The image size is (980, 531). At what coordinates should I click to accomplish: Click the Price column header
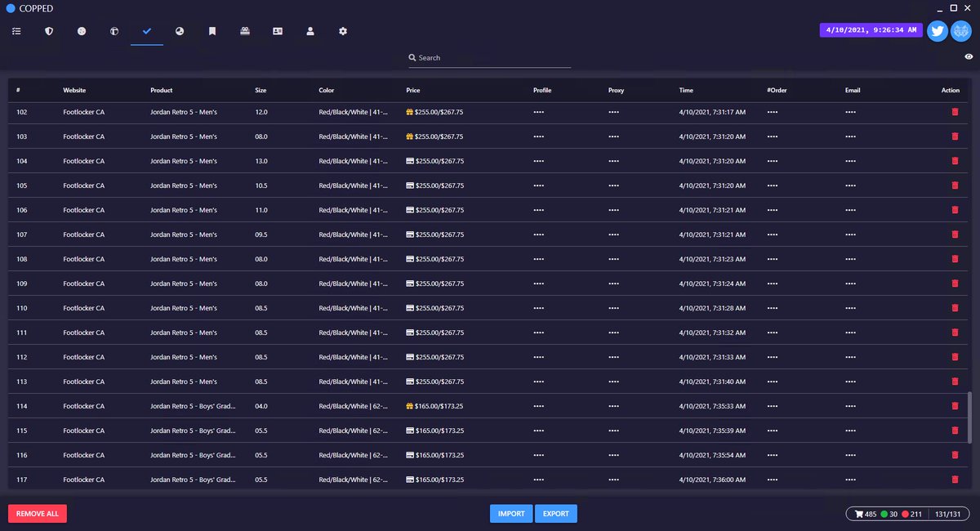(413, 91)
